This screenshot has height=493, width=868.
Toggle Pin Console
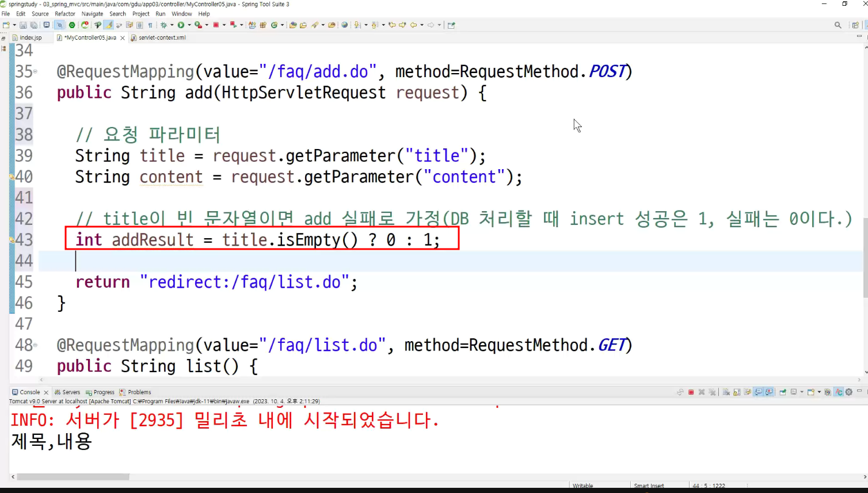pos(783,392)
